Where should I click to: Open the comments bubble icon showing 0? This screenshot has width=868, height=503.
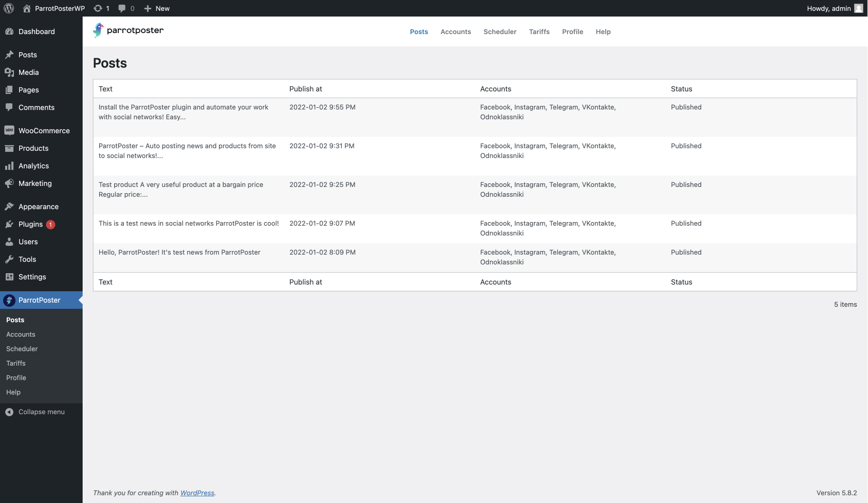click(x=122, y=8)
